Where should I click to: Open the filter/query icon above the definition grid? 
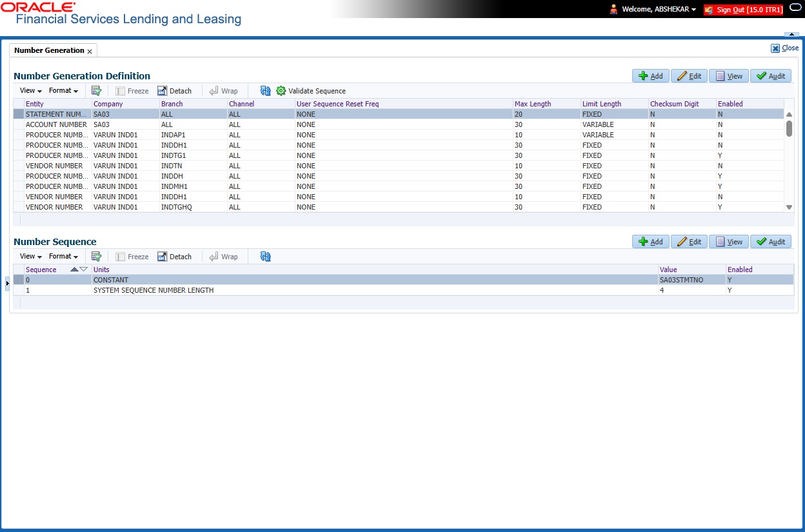click(96, 90)
